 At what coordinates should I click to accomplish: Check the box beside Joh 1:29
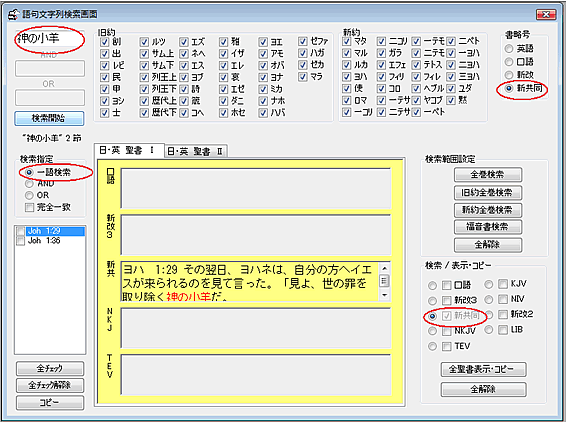[x=21, y=231]
